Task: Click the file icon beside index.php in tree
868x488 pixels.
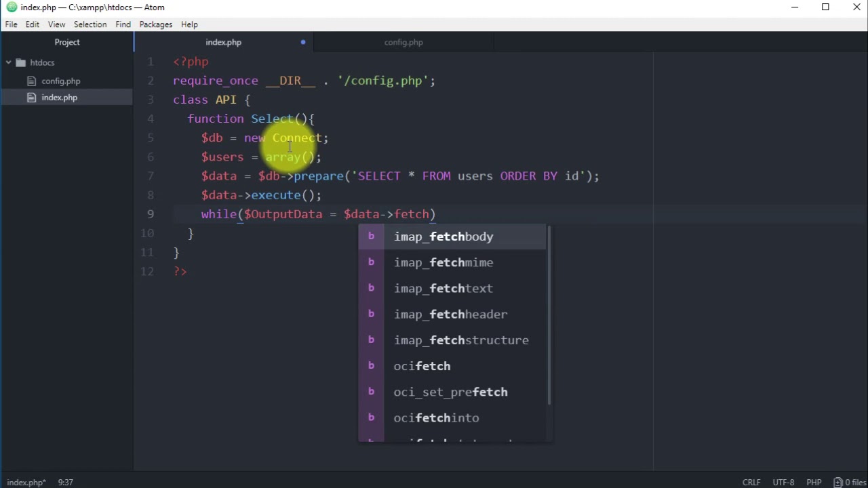Action: coord(31,97)
